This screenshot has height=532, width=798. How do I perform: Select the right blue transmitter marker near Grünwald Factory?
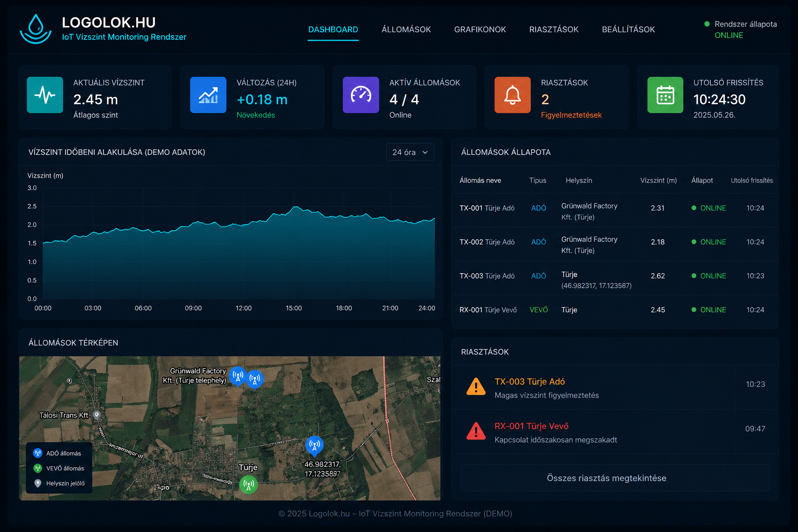click(x=255, y=379)
